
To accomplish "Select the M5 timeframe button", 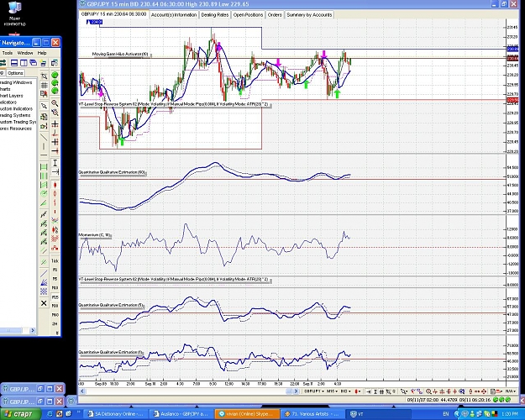I will (x=55, y=279).
